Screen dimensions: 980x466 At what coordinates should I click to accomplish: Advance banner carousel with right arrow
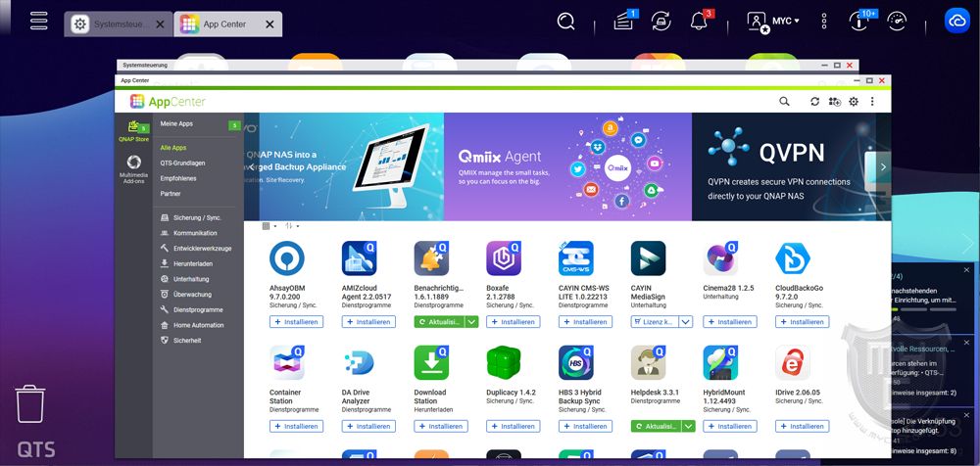pos(883,166)
